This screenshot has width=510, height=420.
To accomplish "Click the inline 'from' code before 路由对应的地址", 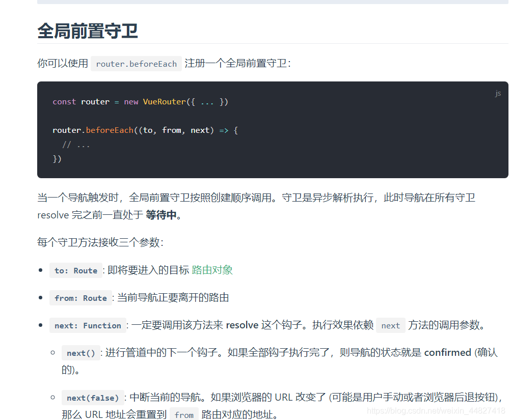I will click(x=184, y=414).
